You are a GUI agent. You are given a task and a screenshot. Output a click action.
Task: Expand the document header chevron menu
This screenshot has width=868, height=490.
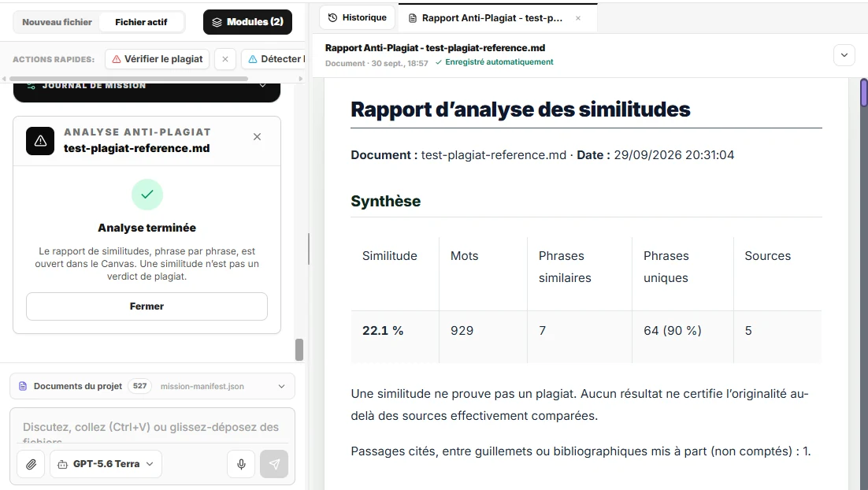pos(844,55)
